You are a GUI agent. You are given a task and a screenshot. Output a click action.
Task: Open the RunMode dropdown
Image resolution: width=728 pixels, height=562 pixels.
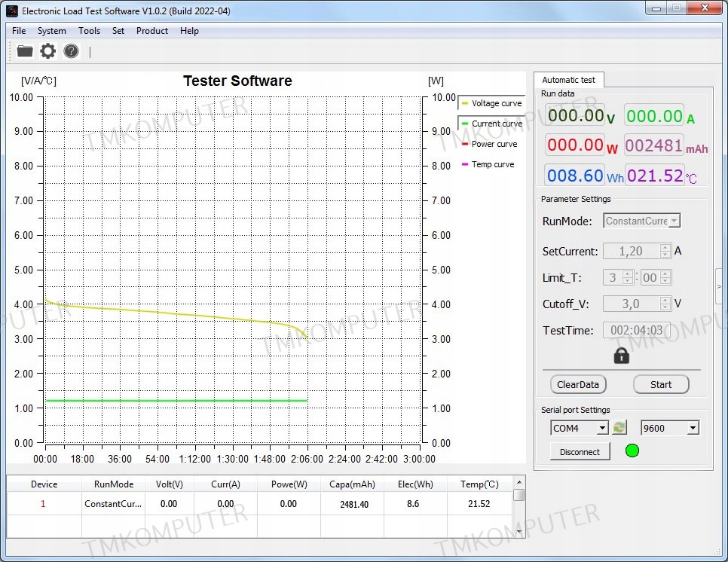[642, 221]
